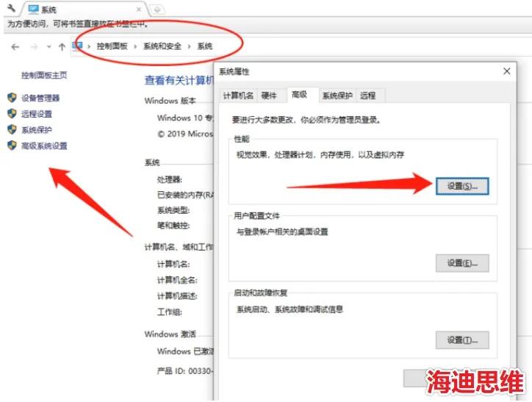Switch to 系统保护 tab in dialog
The height and width of the screenshot is (402, 532).
point(337,96)
